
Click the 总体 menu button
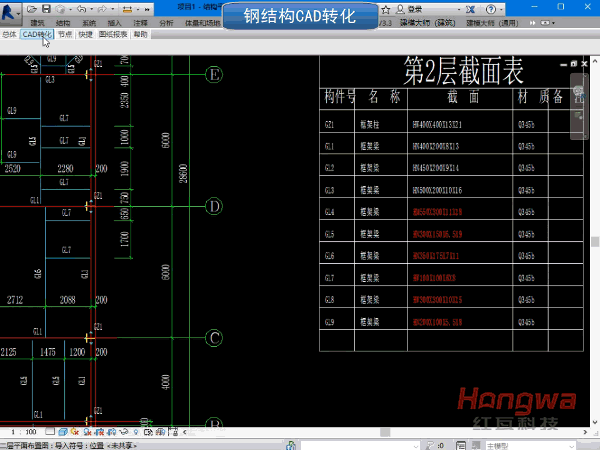9,34
